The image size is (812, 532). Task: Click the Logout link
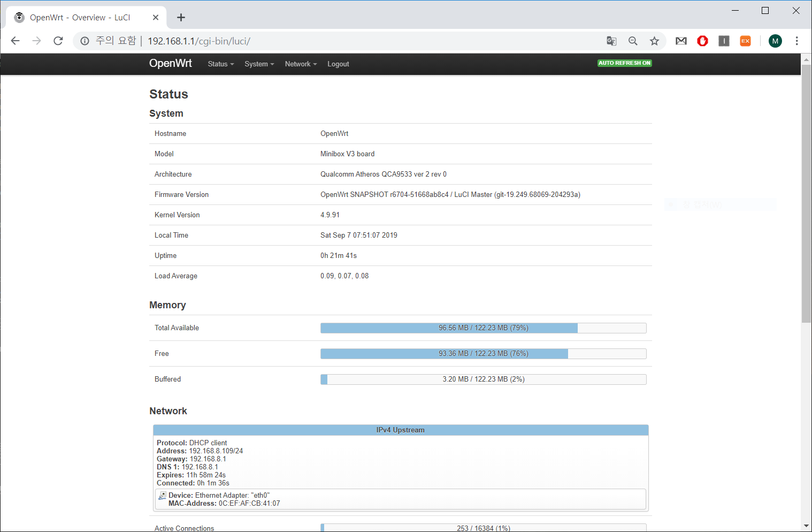338,64
